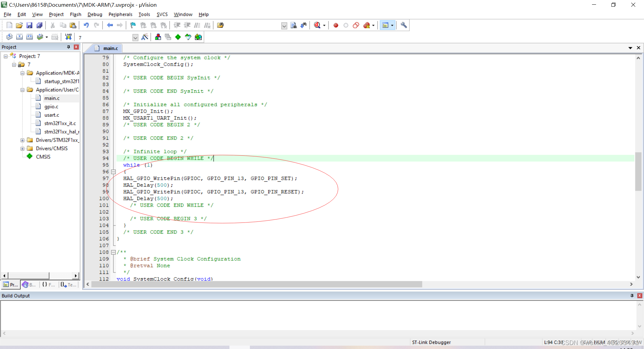Collapse the Application/User/Core folder

[22, 90]
